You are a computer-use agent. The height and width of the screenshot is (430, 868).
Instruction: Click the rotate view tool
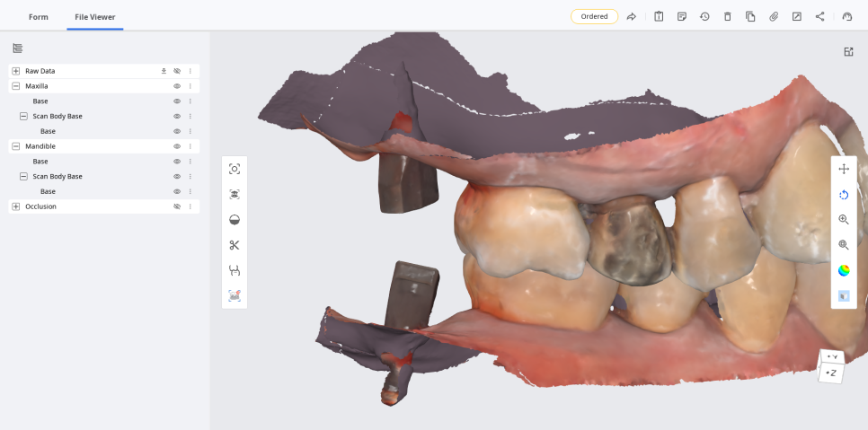844,195
